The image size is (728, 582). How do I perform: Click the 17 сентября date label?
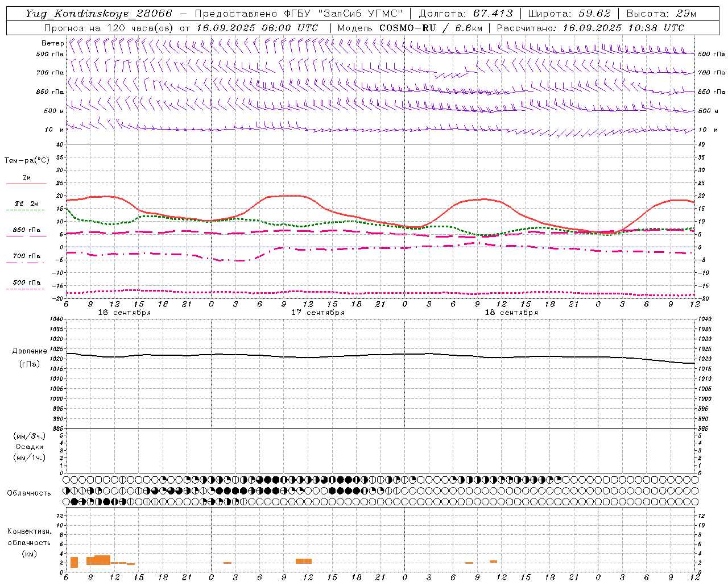click(318, 313)
